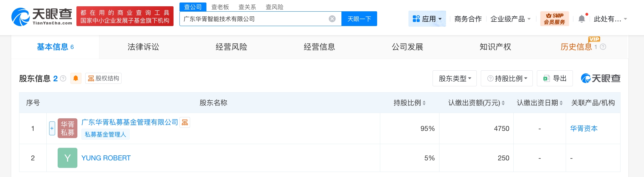Screen dimensions: 644x177
Task: Subscribe with the orange shareholder alert bell
Action: 76,78
